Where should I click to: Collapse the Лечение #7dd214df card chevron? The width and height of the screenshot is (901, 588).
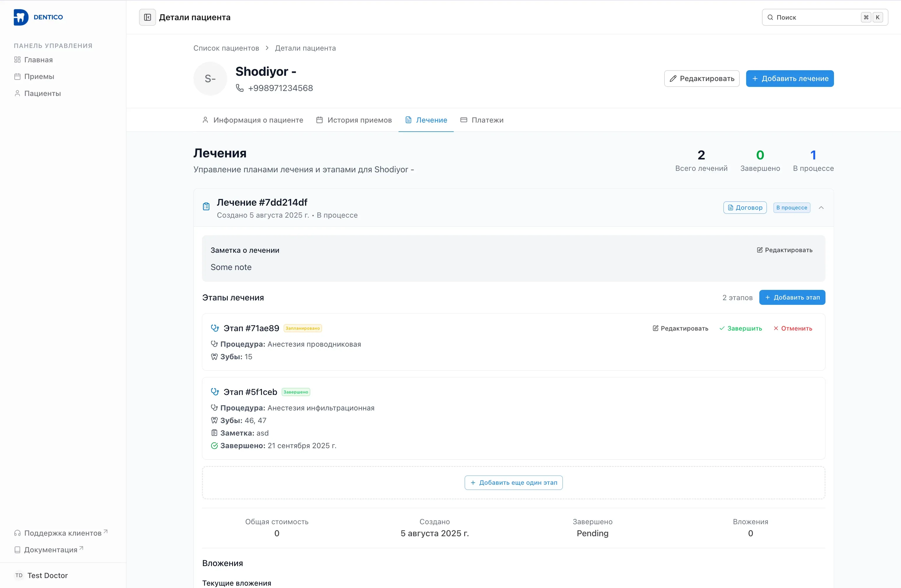[821, 207]
